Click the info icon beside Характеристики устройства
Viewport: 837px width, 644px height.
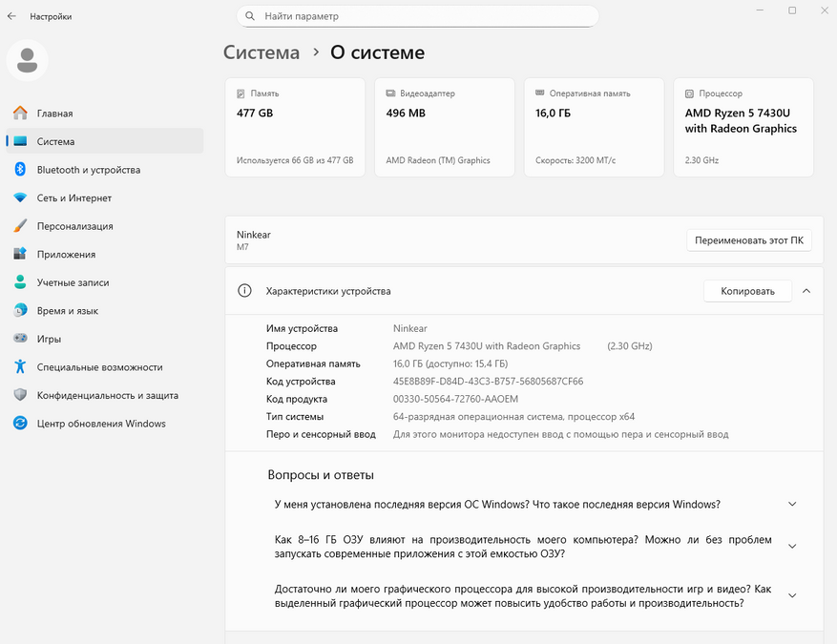point(245,291)
